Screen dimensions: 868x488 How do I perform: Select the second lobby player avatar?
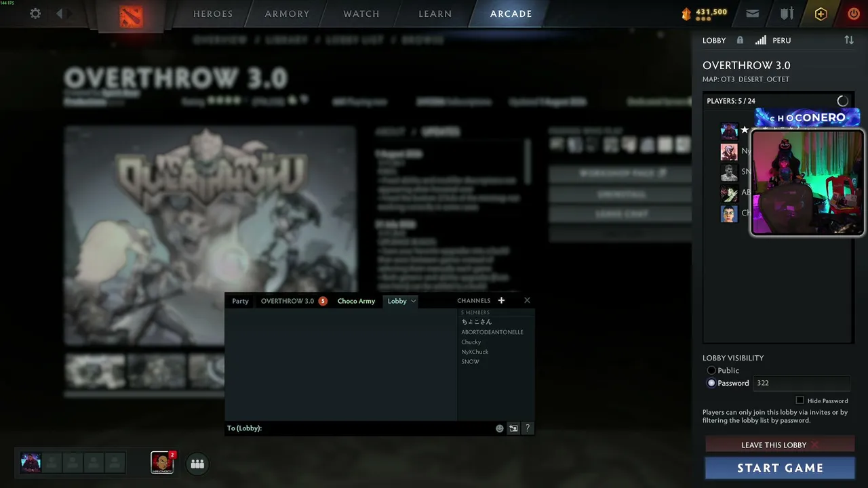tap(729, 151)
